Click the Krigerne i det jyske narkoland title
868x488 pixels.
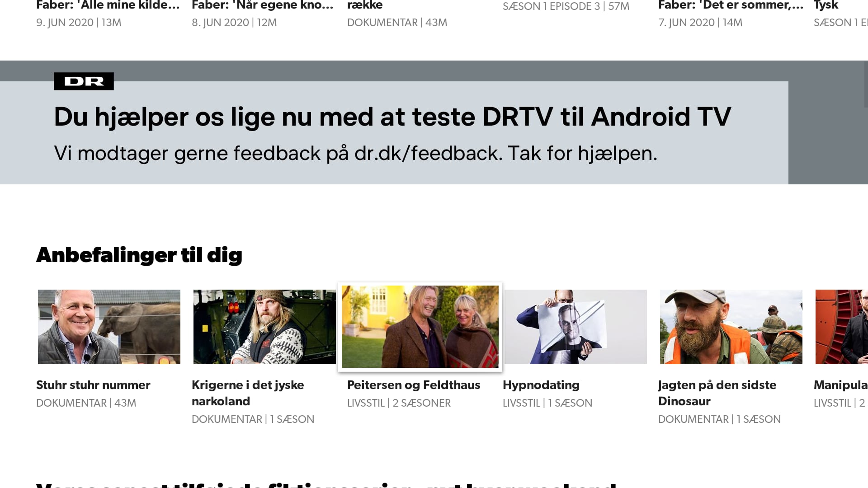point(248,393)
